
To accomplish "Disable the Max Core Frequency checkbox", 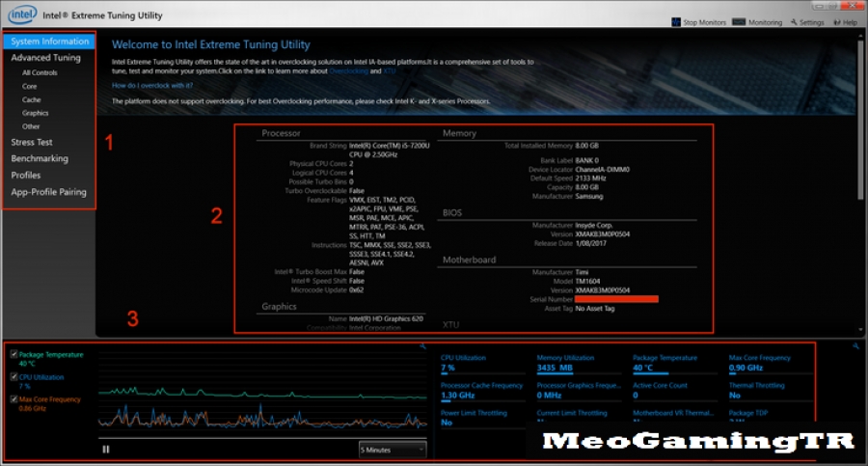I will (13, 398).
